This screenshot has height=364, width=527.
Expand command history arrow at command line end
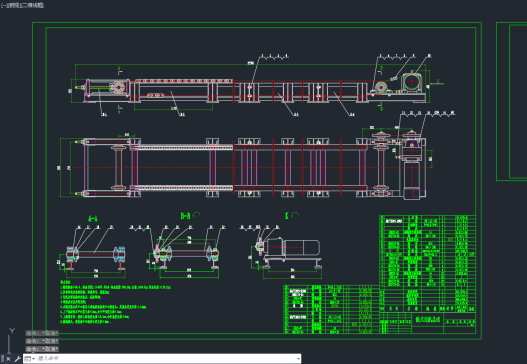pyautogui.click(x=298, y=359)
